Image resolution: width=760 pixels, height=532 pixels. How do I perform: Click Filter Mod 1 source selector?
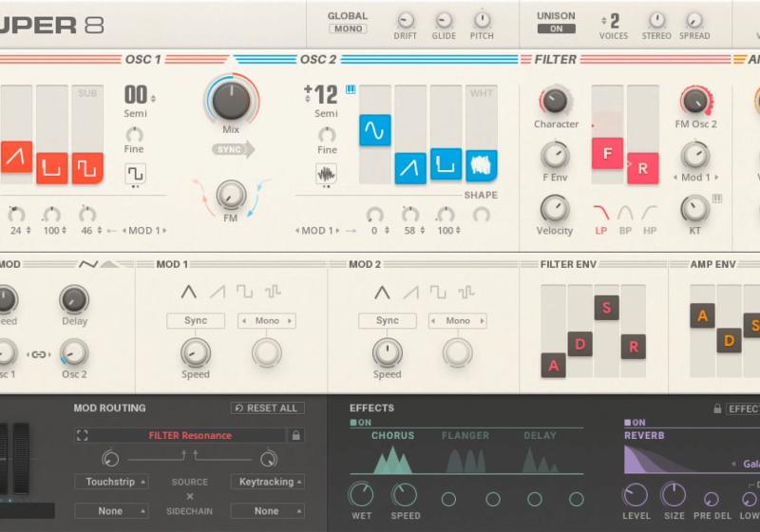[695, 178]
